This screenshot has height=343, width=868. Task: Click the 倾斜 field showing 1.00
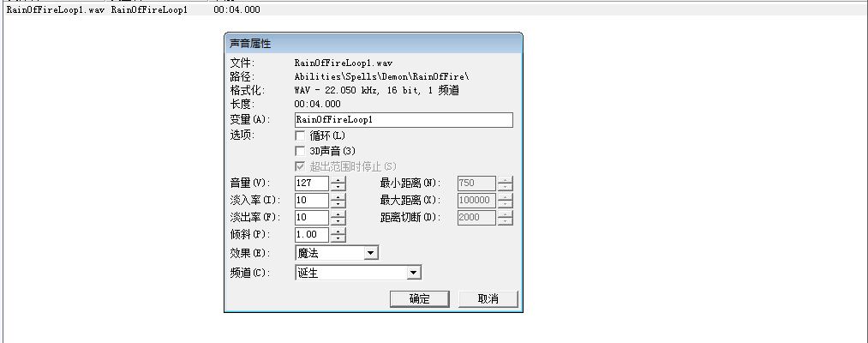(x=311, y=235)
